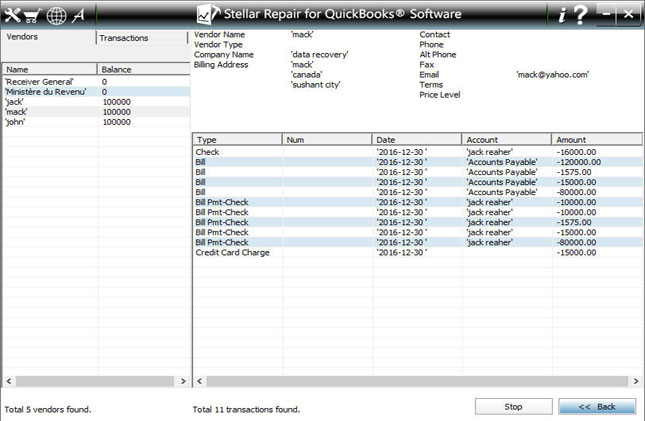
Task: Click the 100000 balance for 'john'
Action: pyautogui.click(x=116, y=122)
